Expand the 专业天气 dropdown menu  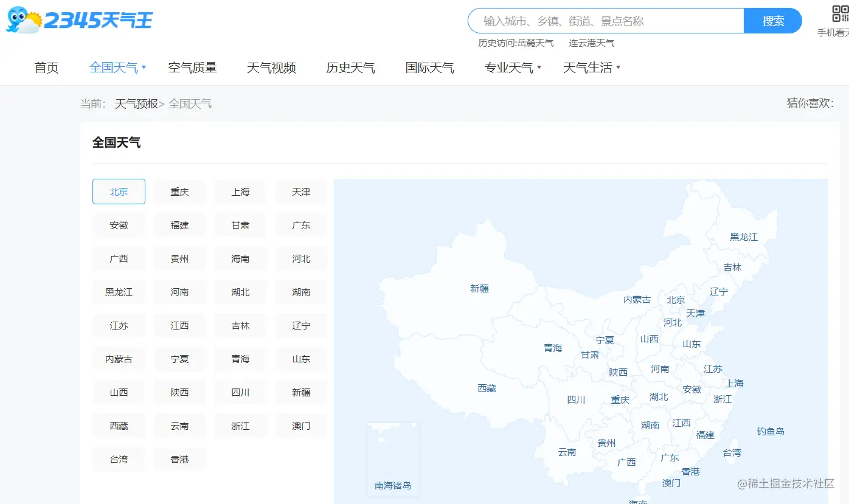513,67
